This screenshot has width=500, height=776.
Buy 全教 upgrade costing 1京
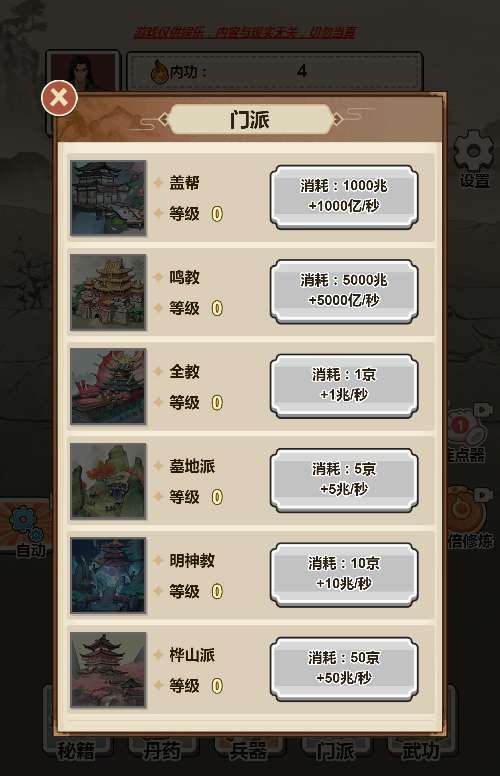pos(344,386)
